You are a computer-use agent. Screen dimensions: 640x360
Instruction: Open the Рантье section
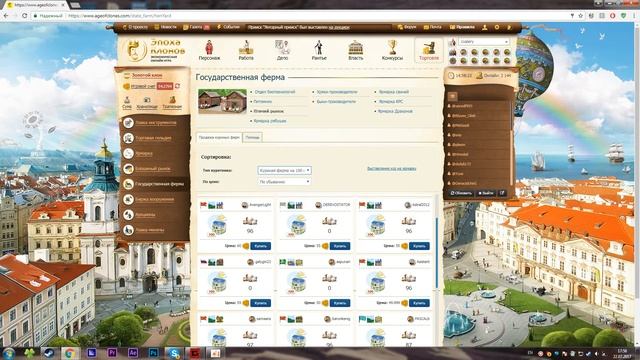point(319,50)
